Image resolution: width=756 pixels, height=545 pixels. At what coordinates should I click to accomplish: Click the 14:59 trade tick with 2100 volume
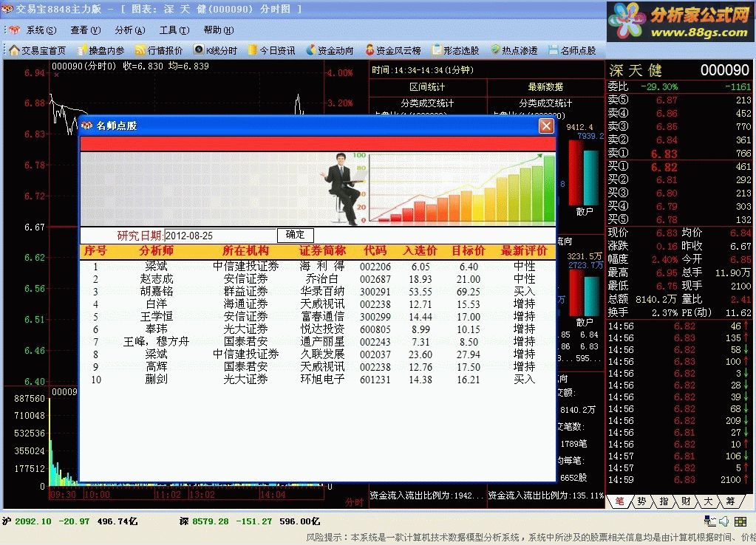[x=679, y=480]
